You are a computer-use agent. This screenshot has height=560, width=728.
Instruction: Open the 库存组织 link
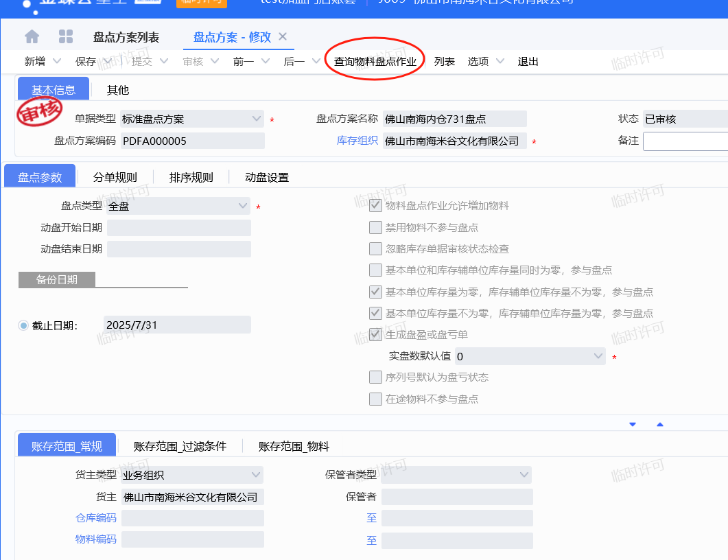coord(357,141)
